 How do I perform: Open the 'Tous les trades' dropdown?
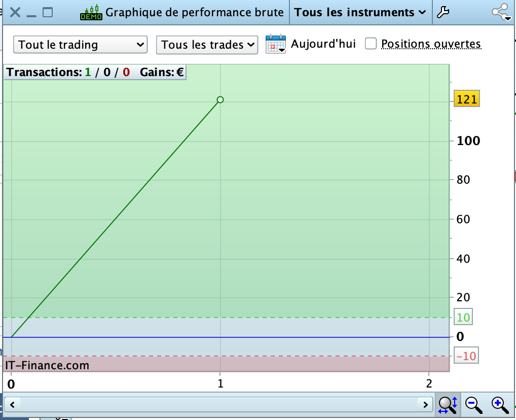pos(207,45)
